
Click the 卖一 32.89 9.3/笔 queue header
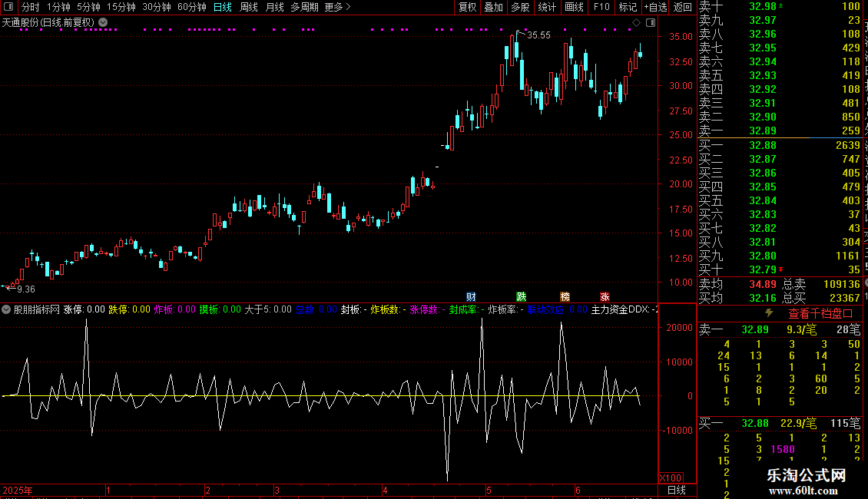(780, 329)
